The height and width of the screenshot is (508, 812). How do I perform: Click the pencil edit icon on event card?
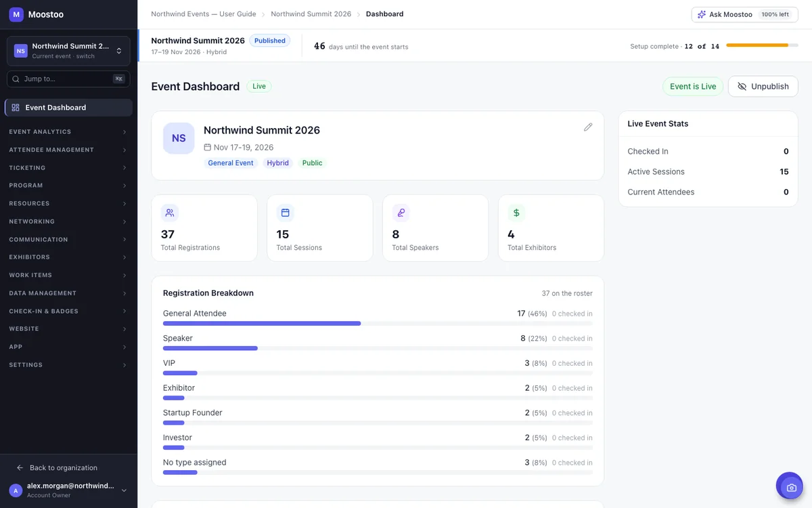588,127
